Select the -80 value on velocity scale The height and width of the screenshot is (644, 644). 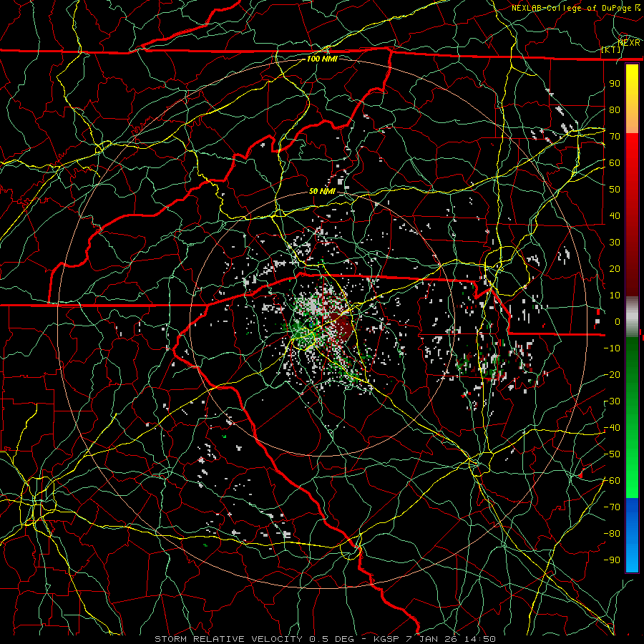(x=612, y=534)
